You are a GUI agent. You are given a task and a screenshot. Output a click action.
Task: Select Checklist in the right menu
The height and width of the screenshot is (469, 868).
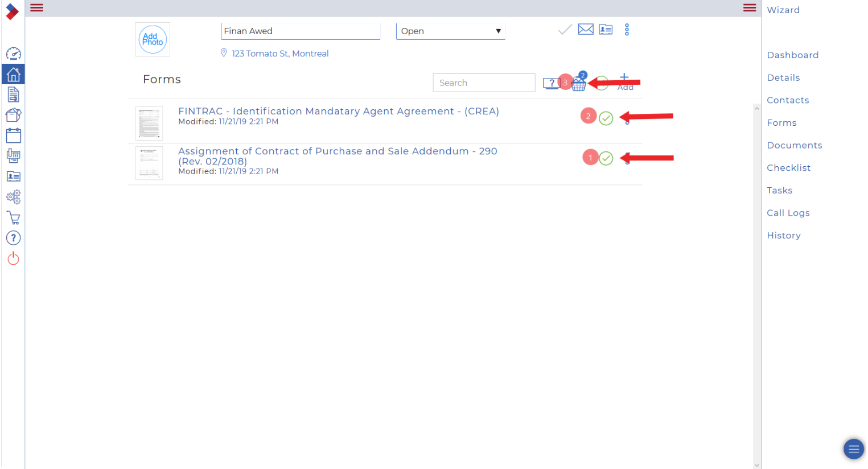(788, 168)
